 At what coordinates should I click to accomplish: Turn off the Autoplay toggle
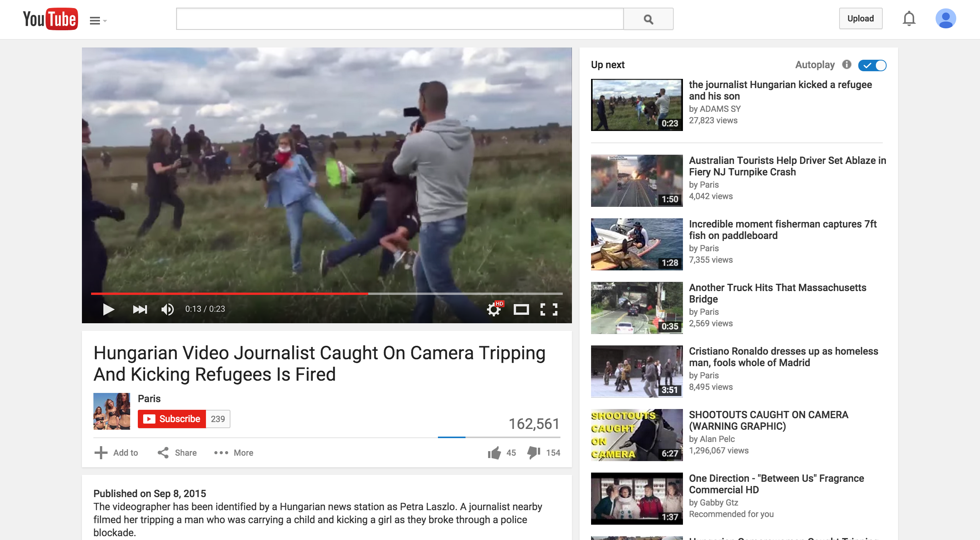click(872, 65)
